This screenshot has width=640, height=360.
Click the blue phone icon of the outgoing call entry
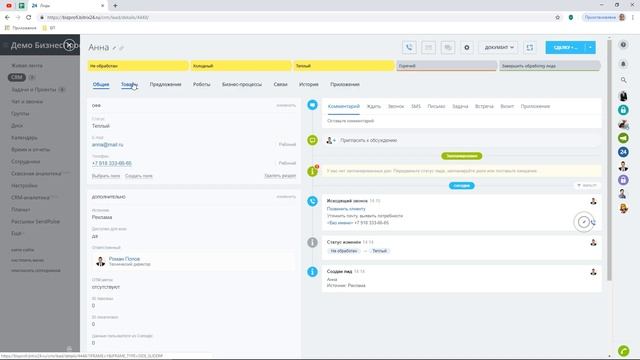click(312, 201)
